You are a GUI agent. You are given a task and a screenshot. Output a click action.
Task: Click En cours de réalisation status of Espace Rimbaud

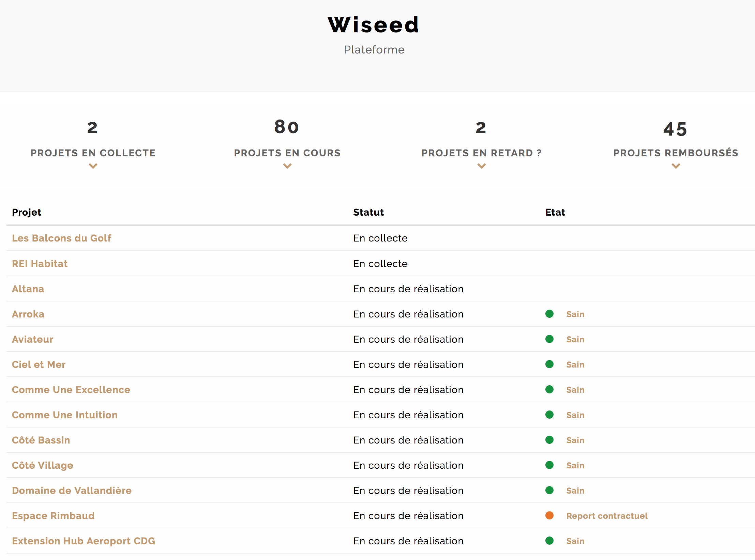pyautogui.click(x=408, y=516)
